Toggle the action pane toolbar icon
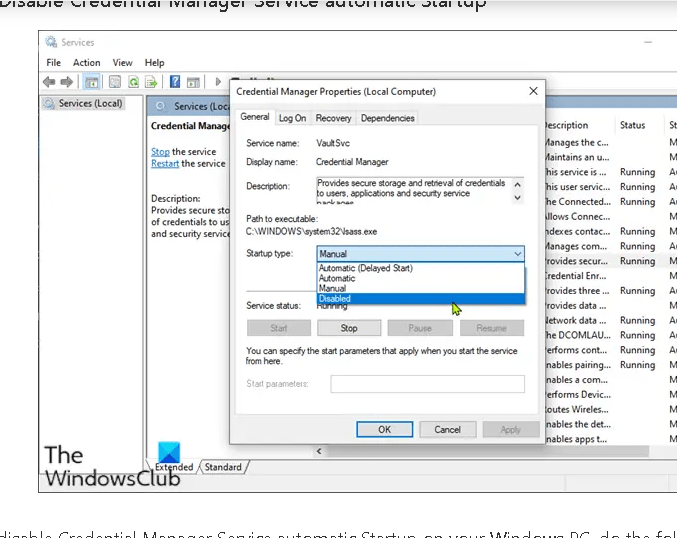 pyautogui.click(x=193, y=82)
